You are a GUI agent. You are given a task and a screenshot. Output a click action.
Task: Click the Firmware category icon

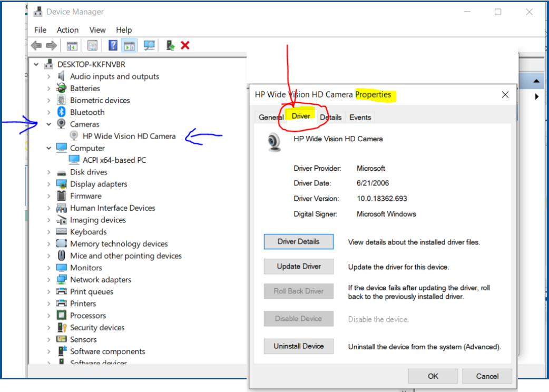click(x=61, y=195)
